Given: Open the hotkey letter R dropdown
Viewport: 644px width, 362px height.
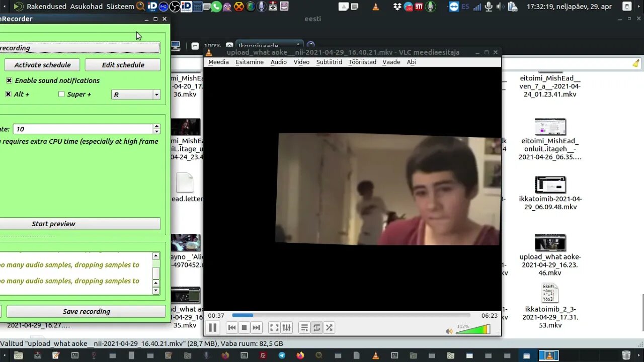Looking at the screenshot, I should point(136,95).
